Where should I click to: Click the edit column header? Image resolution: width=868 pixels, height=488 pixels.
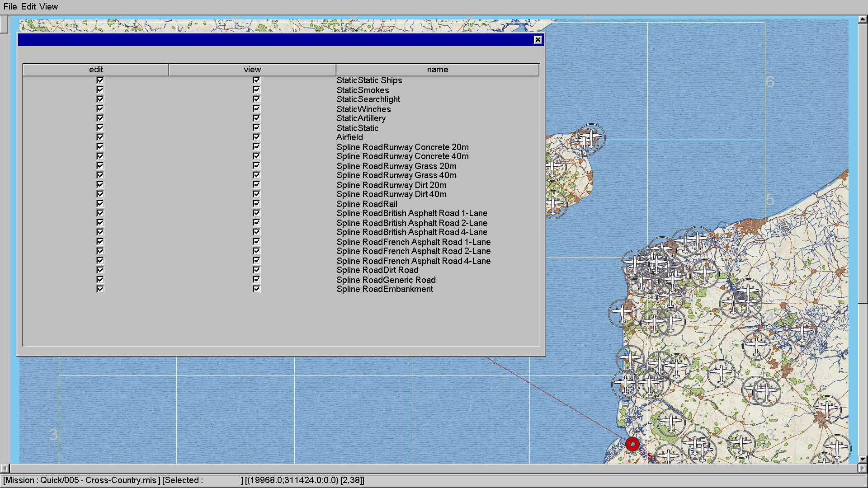[96, 70]
